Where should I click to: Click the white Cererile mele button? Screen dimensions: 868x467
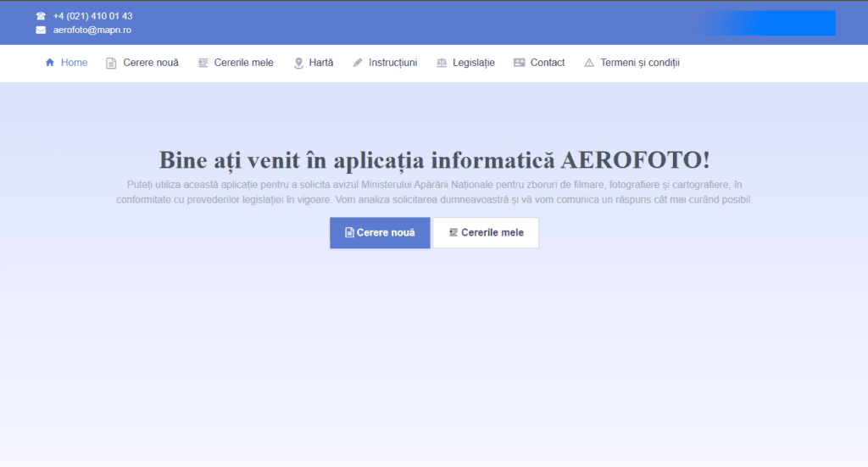[x=486, y=232]
